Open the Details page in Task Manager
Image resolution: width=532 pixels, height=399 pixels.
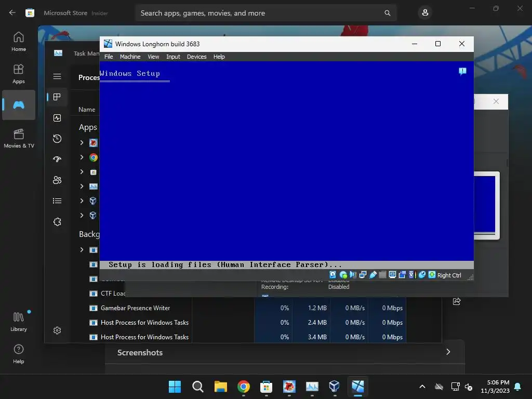click(x=57, y=201)
